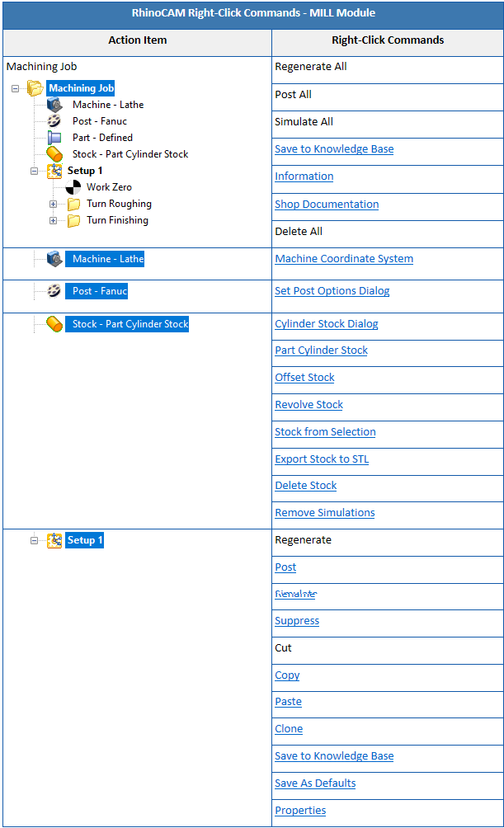Click icon beside highlighted Post - Fanuc

54,291
